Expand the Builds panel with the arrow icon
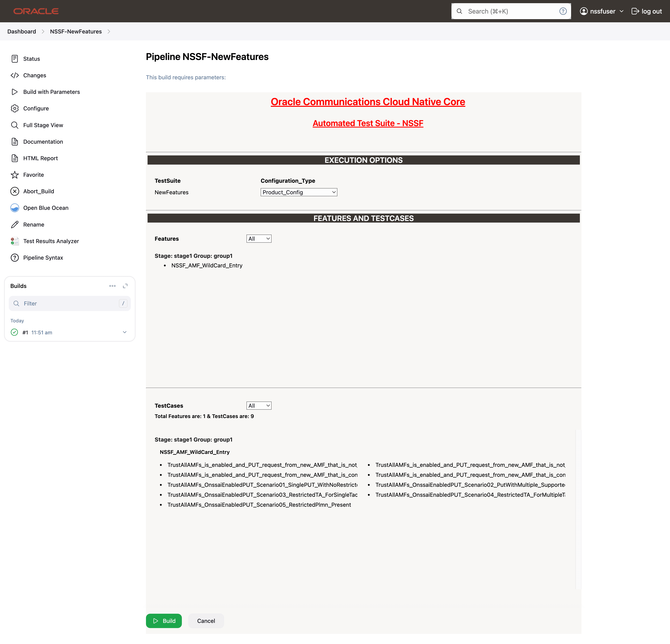 tap(125, 286)
